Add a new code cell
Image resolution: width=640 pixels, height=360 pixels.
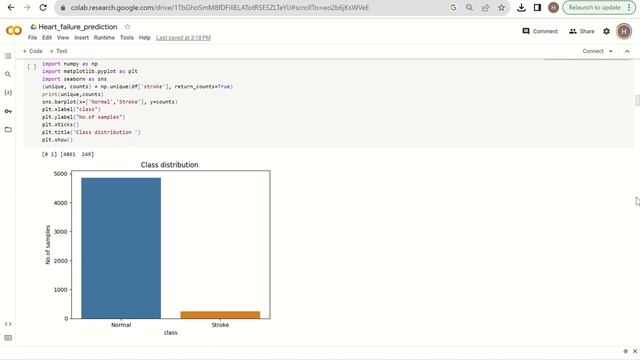point(32,51)
